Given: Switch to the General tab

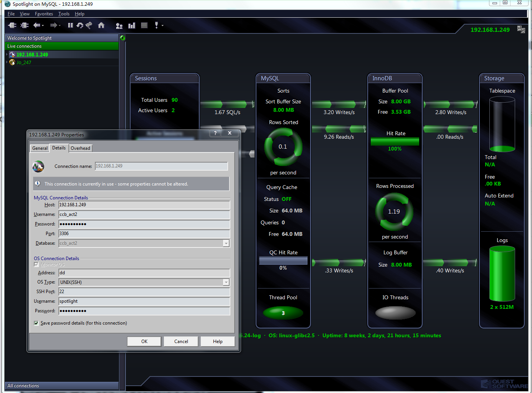Looking at the screenshot, I should pyautogui.click(x=40, y=148).
